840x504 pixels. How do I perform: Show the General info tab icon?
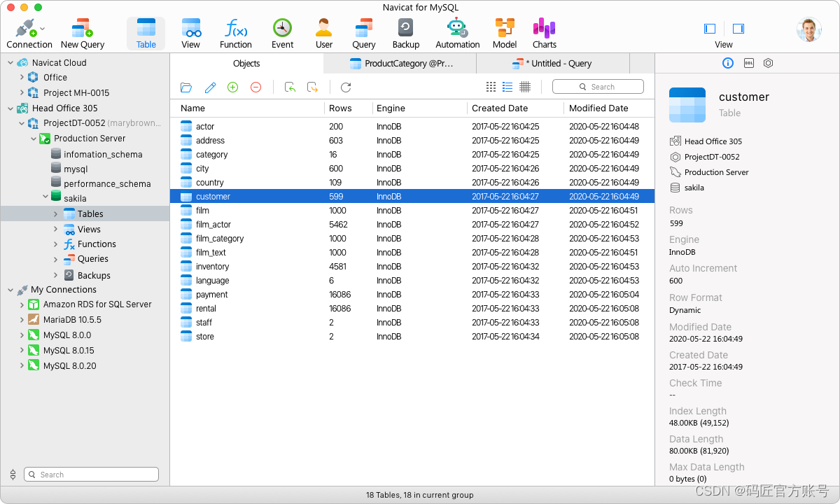728,63
